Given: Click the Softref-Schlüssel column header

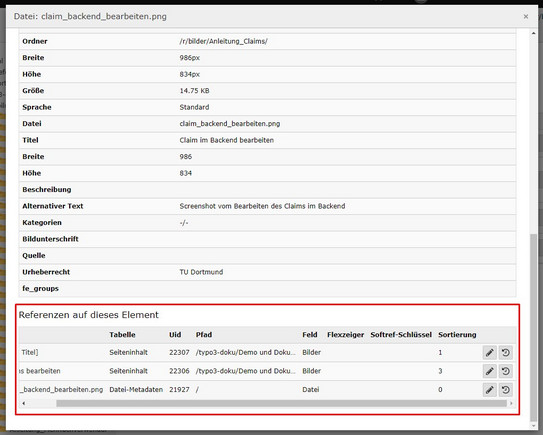Looking at the screenshot, I should 401,335.
